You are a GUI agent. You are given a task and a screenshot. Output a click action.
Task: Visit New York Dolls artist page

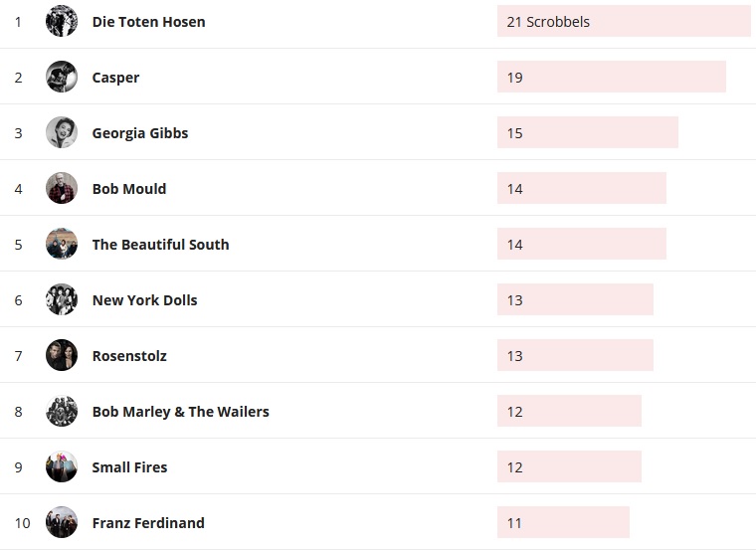144,300
